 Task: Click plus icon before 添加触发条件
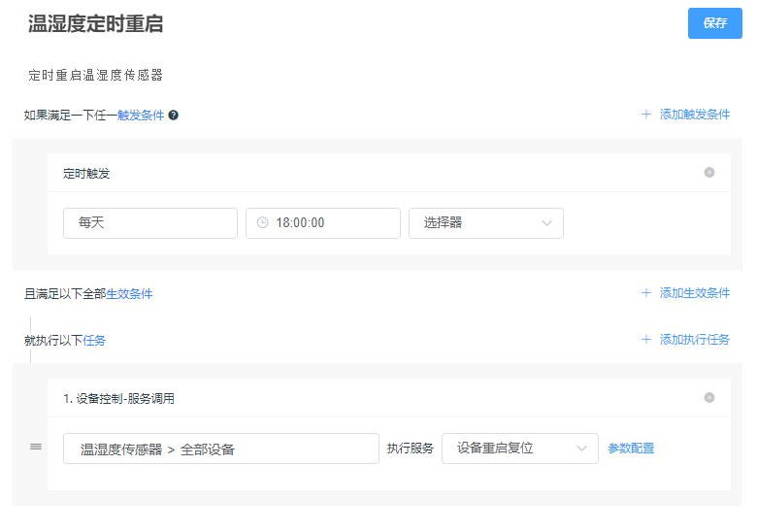[x=646, y=115]
